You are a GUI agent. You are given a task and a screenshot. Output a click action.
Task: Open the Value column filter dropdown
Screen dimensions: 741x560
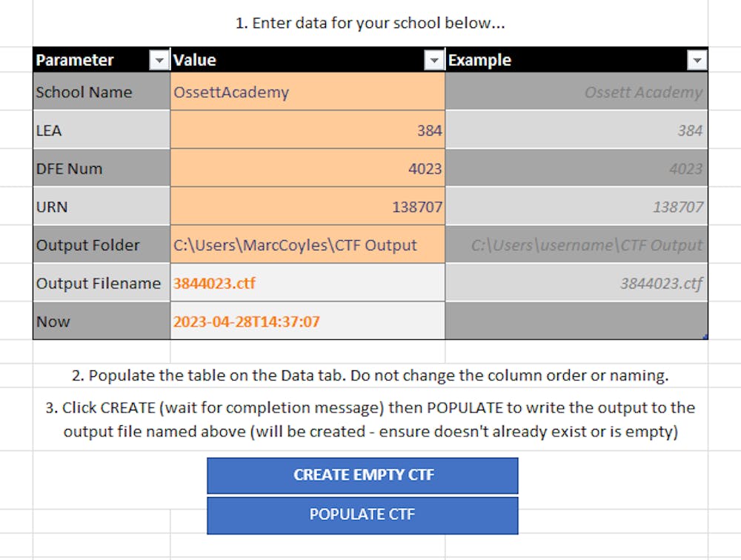point(433,61)
